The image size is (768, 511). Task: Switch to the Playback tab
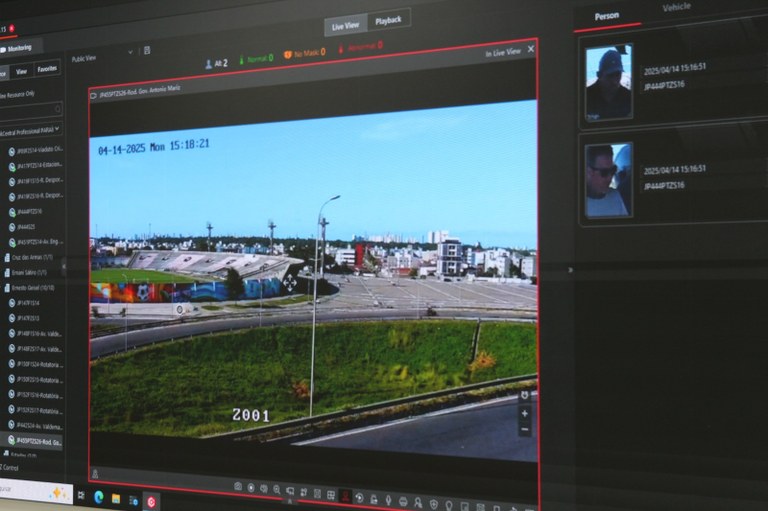click(387, 20)
